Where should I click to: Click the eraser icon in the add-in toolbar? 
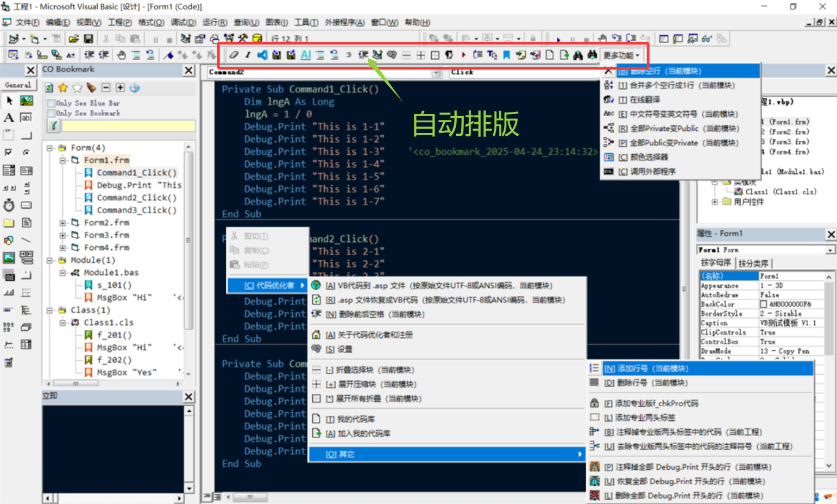click(x=234, y=55)
